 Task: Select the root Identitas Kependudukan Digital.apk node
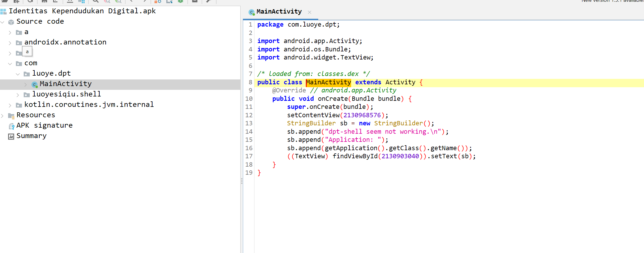(x=82, y=11)
